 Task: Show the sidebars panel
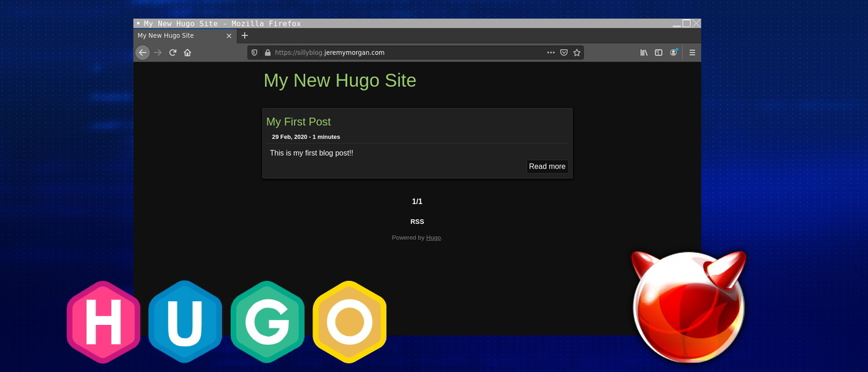(658, 53)
